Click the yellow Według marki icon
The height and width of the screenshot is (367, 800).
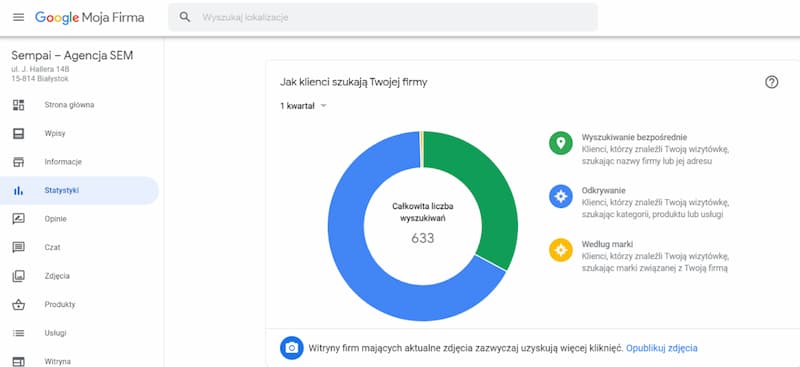(x=561, y=250)
